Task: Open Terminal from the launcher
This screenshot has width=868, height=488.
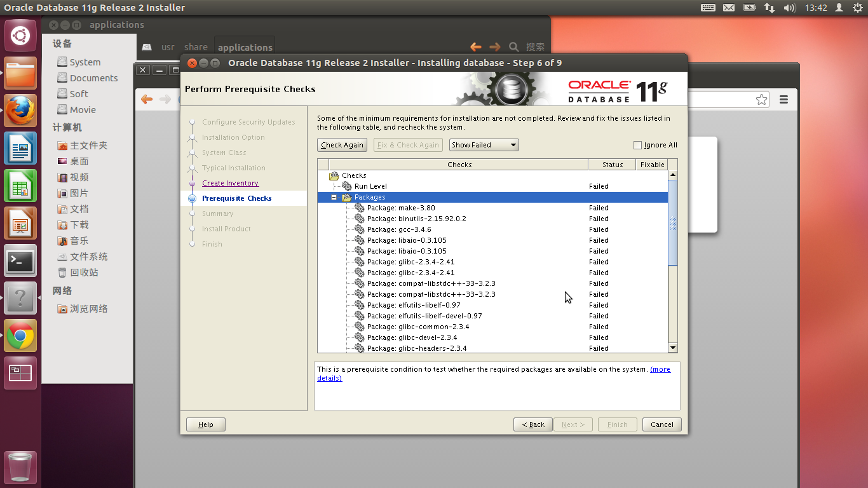Action: pos(20,261)
